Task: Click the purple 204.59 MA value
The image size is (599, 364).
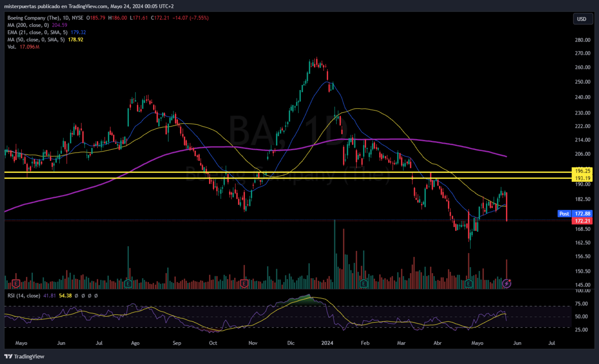Action: [x=60, y=25]
